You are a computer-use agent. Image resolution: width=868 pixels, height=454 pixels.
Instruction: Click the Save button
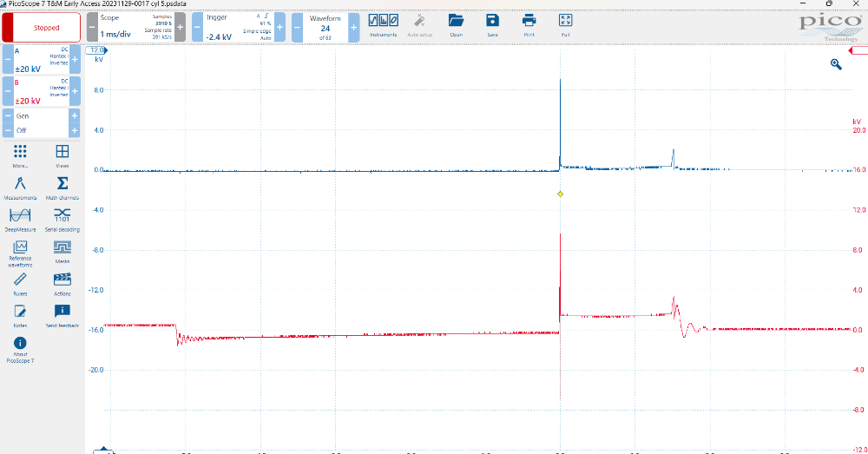pyautogui.click(x=492, y=23)
